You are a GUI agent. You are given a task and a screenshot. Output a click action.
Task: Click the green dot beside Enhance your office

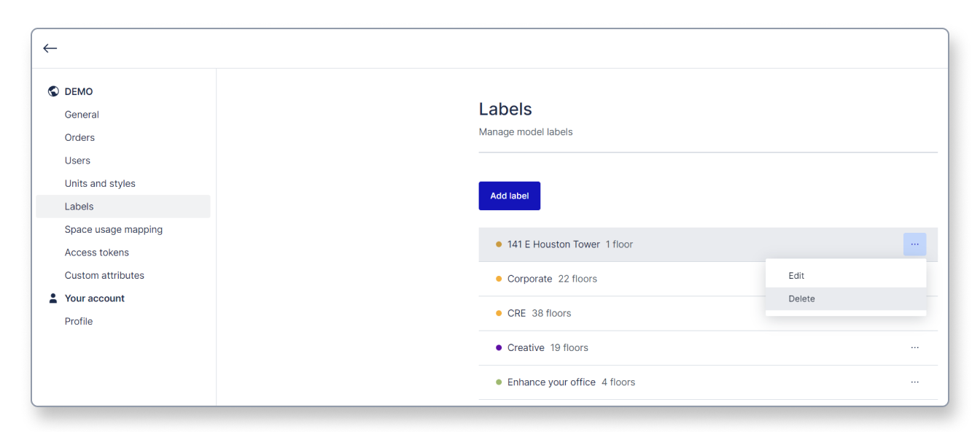(x=499, y=382)
